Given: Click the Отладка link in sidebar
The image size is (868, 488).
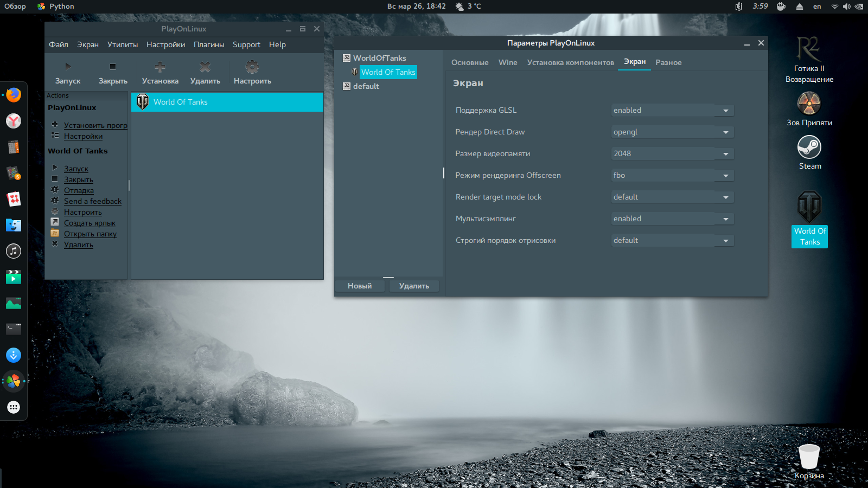Looking at the screenshot, I should coord(79,190).
